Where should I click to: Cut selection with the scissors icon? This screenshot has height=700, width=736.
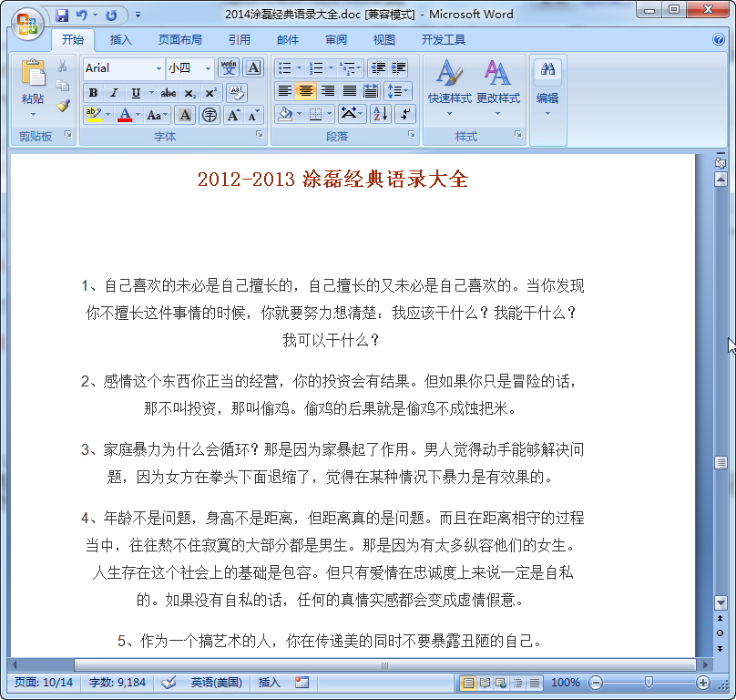coord(63,67)
